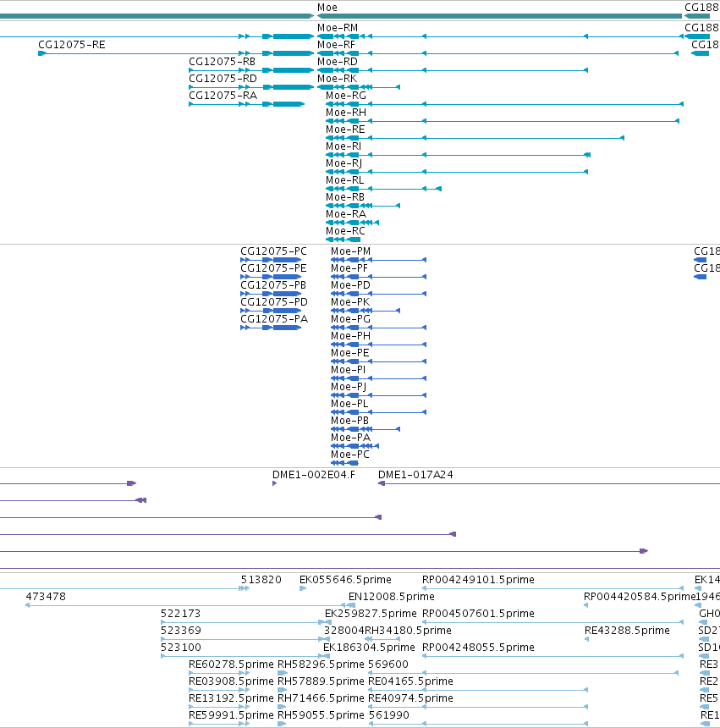Click the Moe-RA transcript label

point(346,214)
